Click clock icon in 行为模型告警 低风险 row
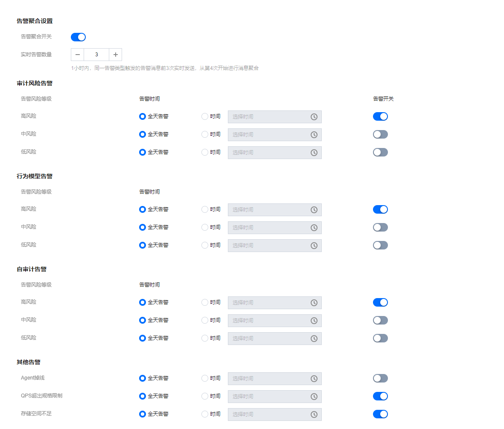Viewport: 504px width, 429px height. pos(314,246)
